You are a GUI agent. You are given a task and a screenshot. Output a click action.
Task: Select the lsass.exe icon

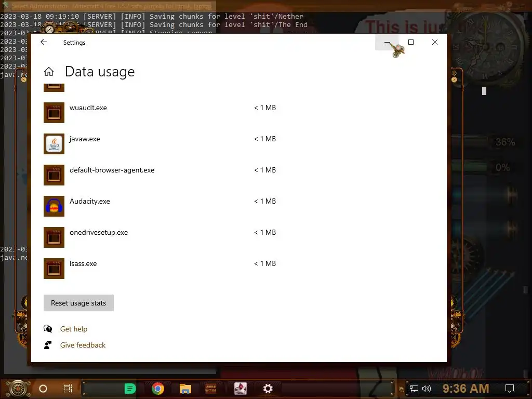pos(54,269)
